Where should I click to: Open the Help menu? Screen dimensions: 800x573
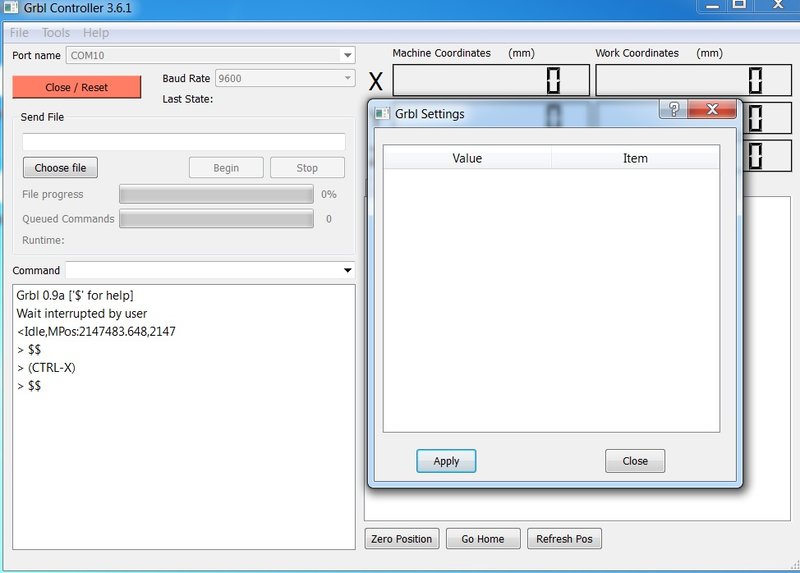pyautogui.click(x=96, y=33)
